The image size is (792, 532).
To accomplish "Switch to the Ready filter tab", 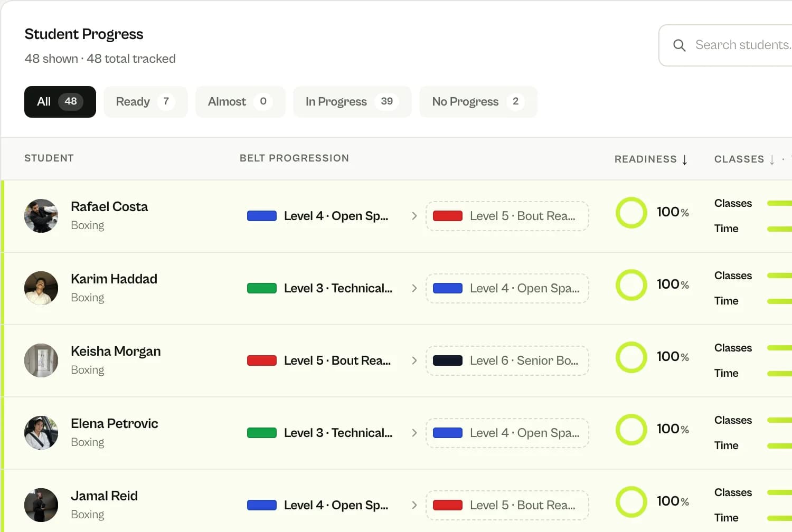I will coord(146,101).
